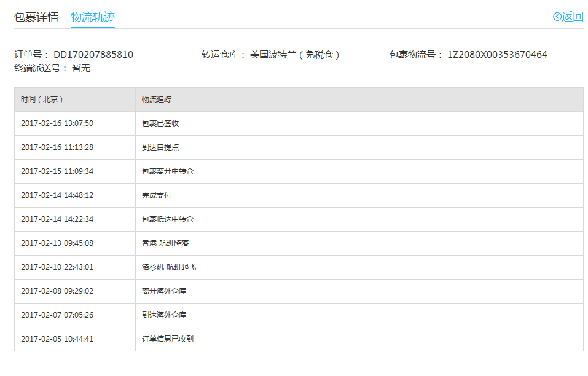Click the 返回 link
Image resolution: width=588 pixels, height=376 pixels.
tap(573, 17)
